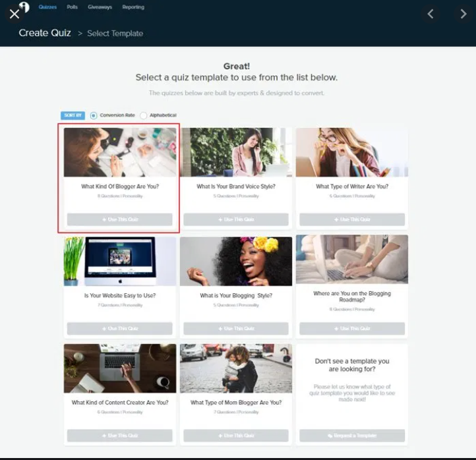Open the Reporting tab
This screenshot has height=460, width=476.
[133, 7]
